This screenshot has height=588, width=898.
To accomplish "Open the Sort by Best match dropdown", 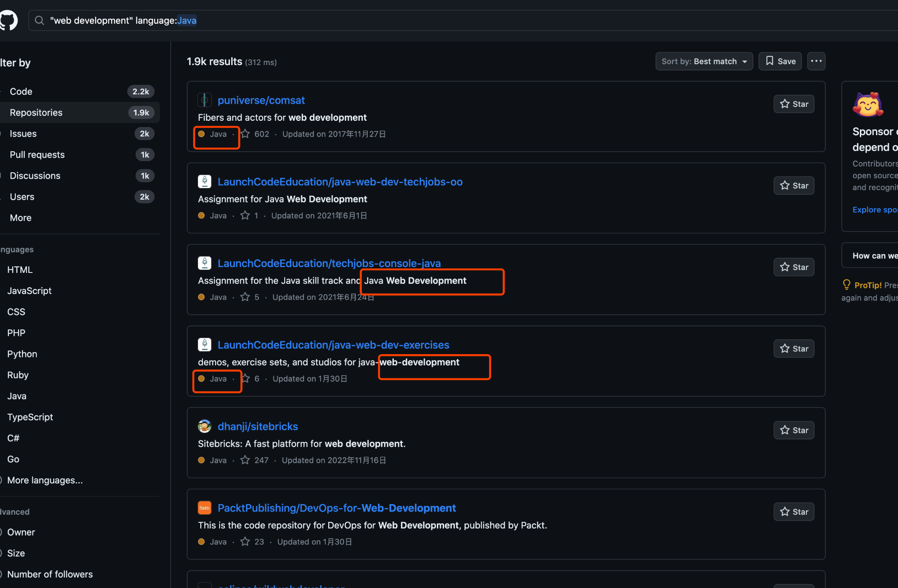I will (704, 61).
